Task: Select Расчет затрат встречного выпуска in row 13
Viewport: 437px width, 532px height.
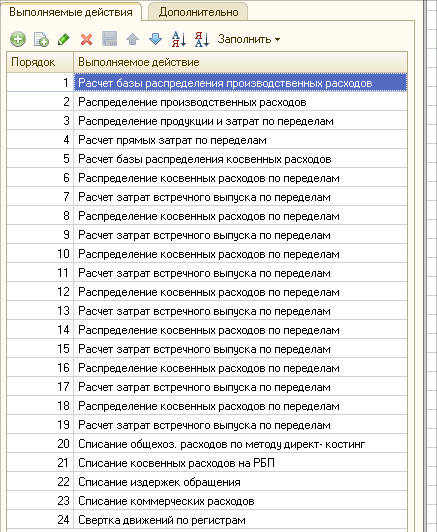Action: 241,311
